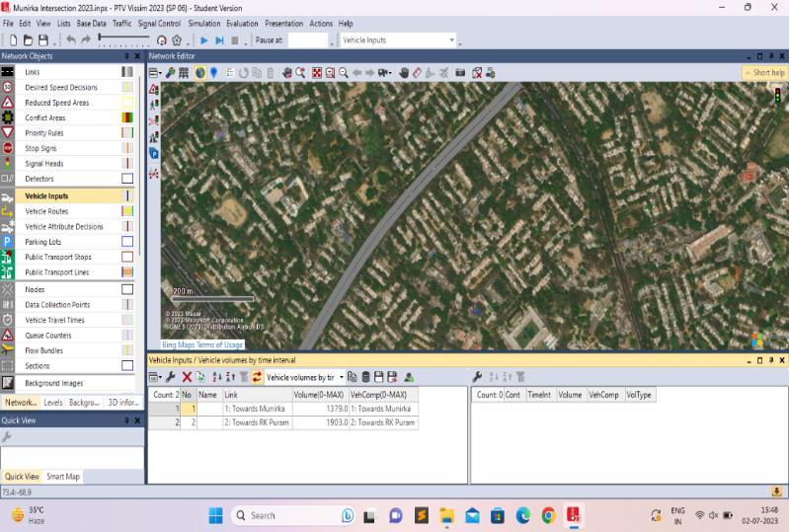Click the Show entire network icon
The height and width of the screenshot is (532, 789).
point(317,73)
